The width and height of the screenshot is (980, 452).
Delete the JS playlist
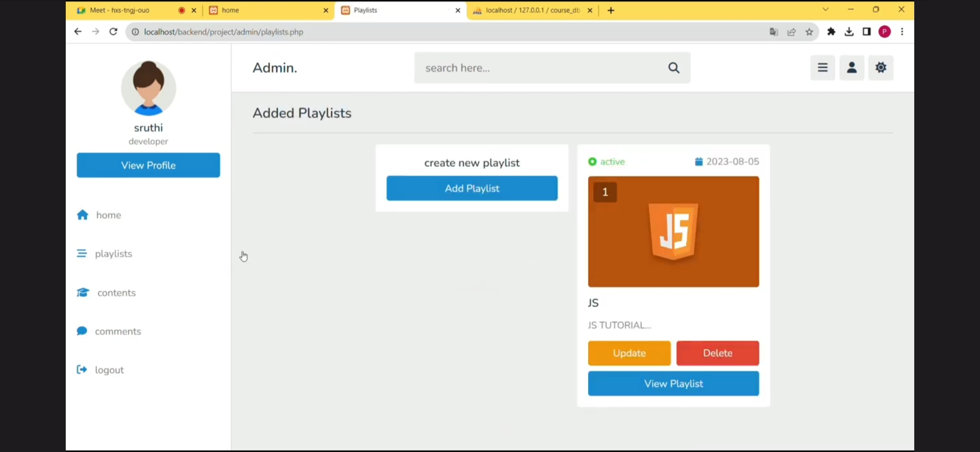tap(717, 353)
